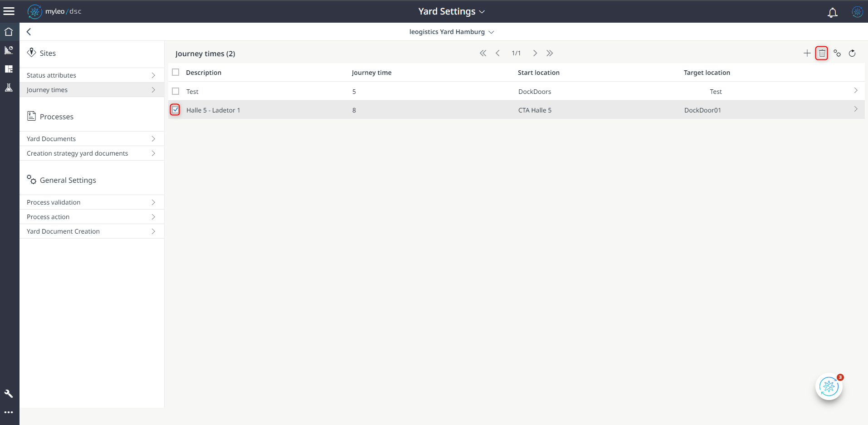Image resolution: width=868 pixels, height=425 pixels.
Task: Open the analytics chart sidebar icon
Action: pyautogui.click(x=9, y=50)
